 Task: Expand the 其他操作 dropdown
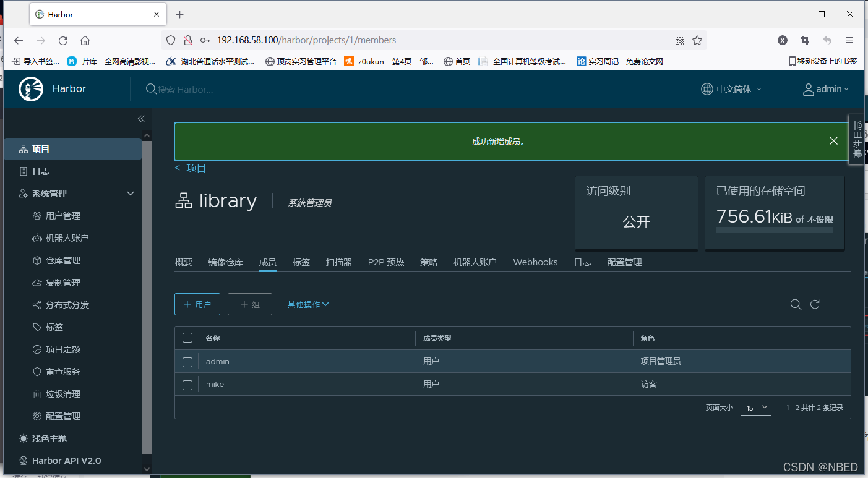click(x=308, y=304)
